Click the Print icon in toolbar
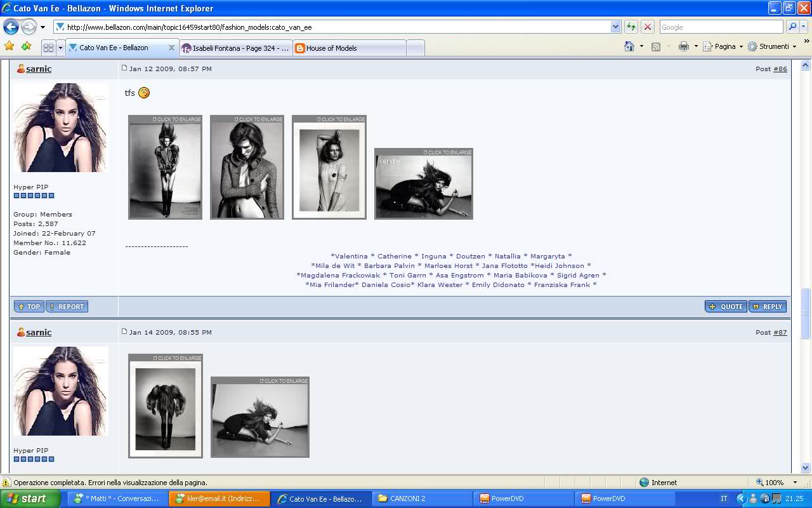 tap(683, 46)
